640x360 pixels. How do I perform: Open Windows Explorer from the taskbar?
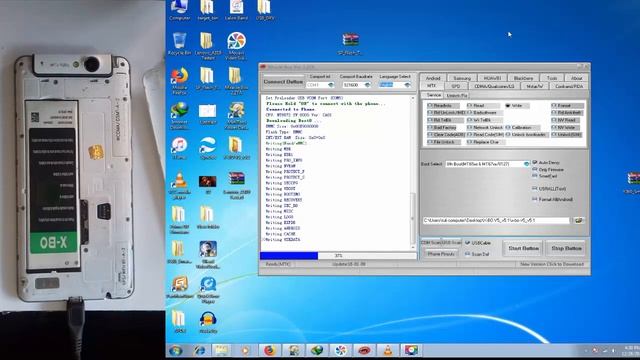tap(222, 350)
